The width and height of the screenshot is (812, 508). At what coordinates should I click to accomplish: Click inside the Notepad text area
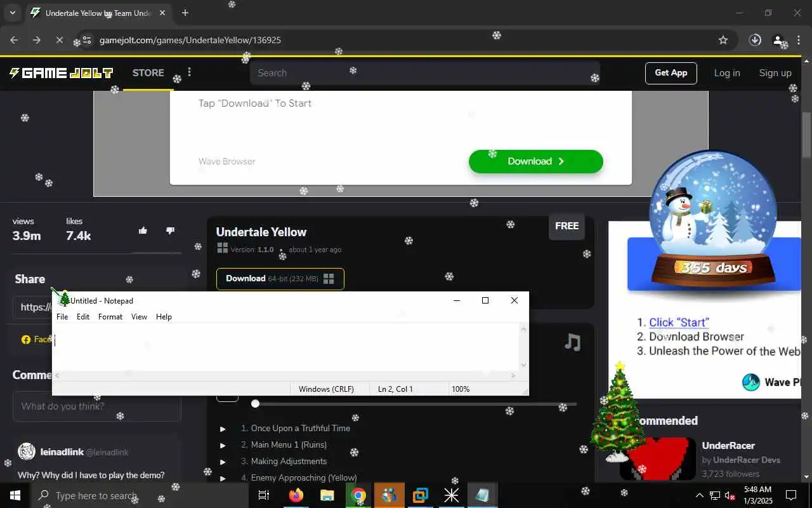point(285,347)
